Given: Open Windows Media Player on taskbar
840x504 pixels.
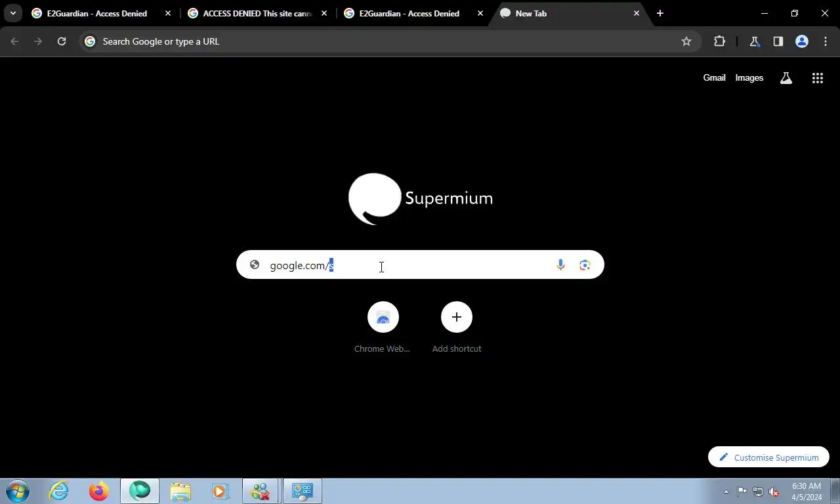Looking at the screenshot, I should coord(220,491).
